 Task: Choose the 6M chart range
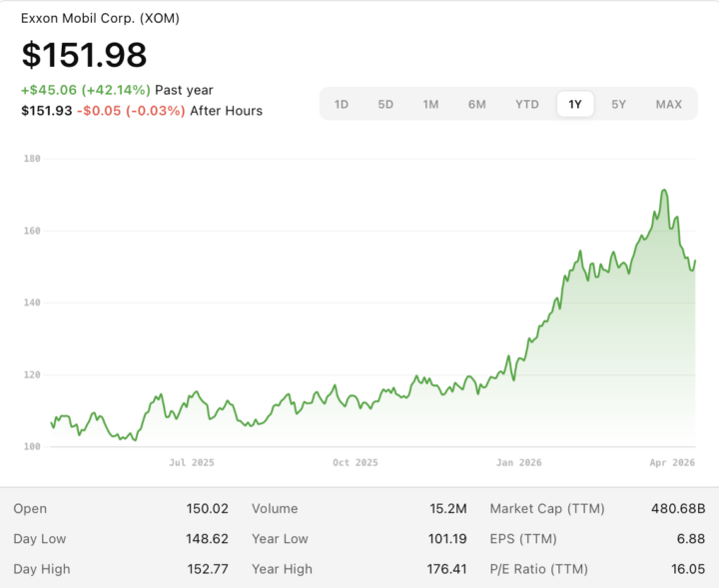tap(477, 105)
